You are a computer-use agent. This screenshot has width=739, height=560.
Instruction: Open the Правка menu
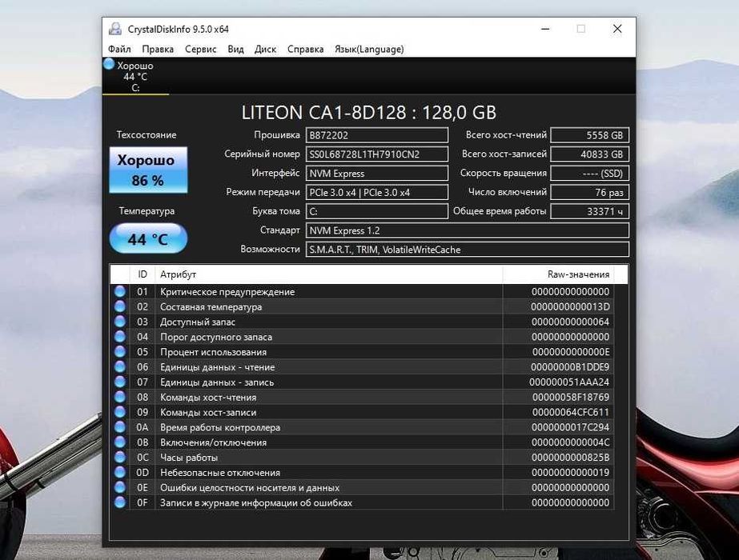[158, 49]
